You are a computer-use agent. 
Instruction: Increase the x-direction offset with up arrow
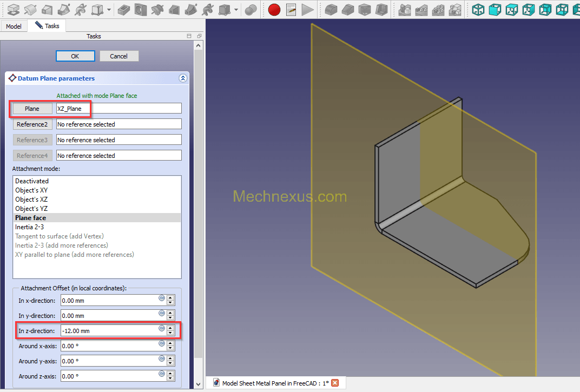[170, 297]
